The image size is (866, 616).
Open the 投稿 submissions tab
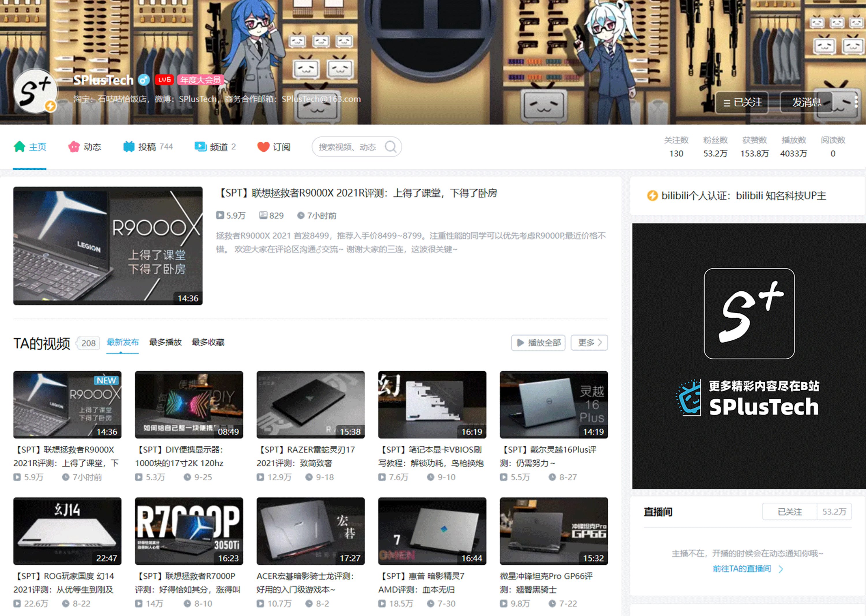147,147
